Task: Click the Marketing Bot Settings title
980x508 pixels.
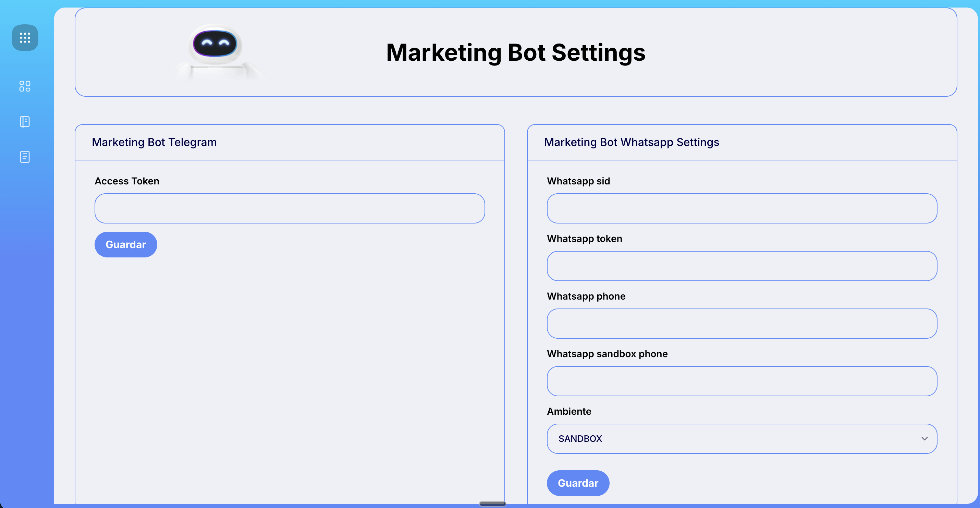Action: (x=515, y=52)
